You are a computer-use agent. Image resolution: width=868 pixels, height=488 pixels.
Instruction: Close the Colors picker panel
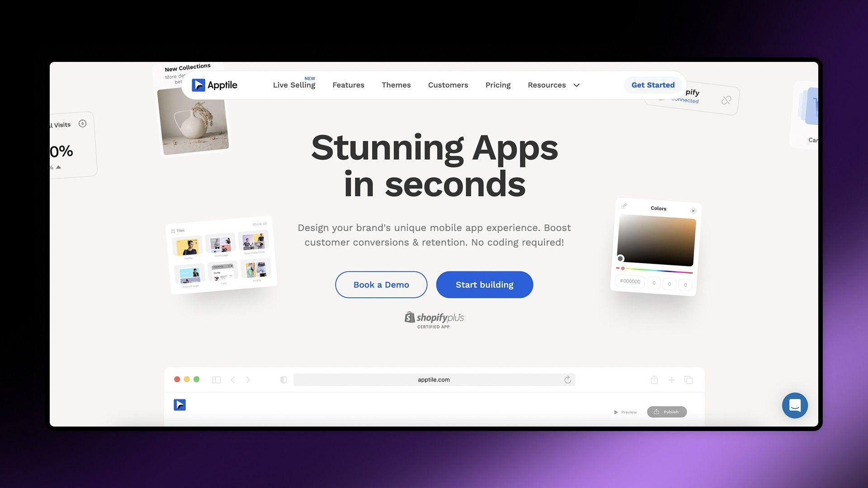point(693,211)
